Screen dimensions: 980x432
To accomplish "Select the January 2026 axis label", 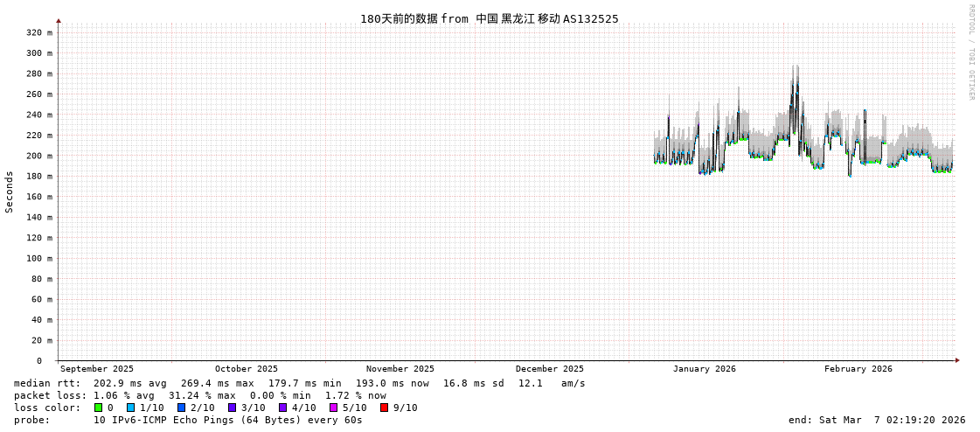I will 704,369.
